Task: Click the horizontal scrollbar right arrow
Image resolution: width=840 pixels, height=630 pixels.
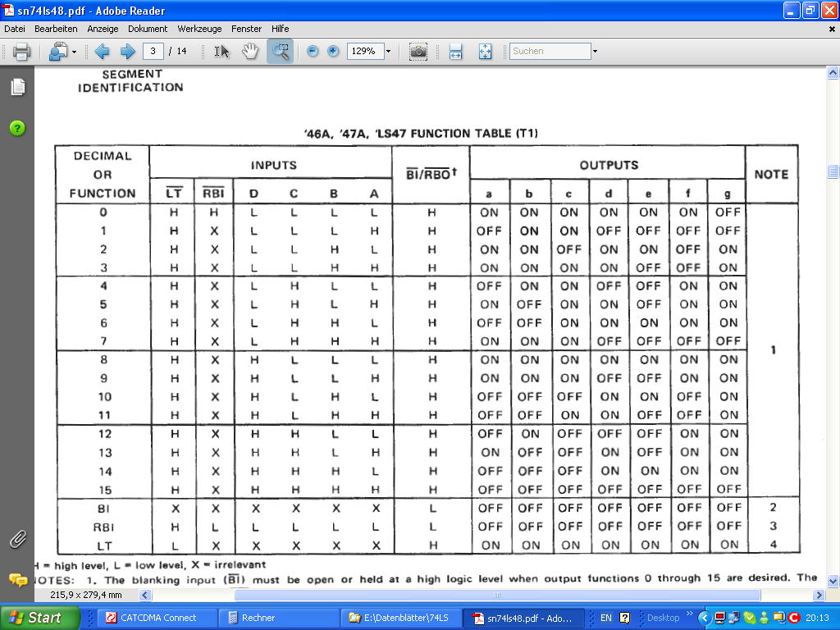Action: [819, 596]
